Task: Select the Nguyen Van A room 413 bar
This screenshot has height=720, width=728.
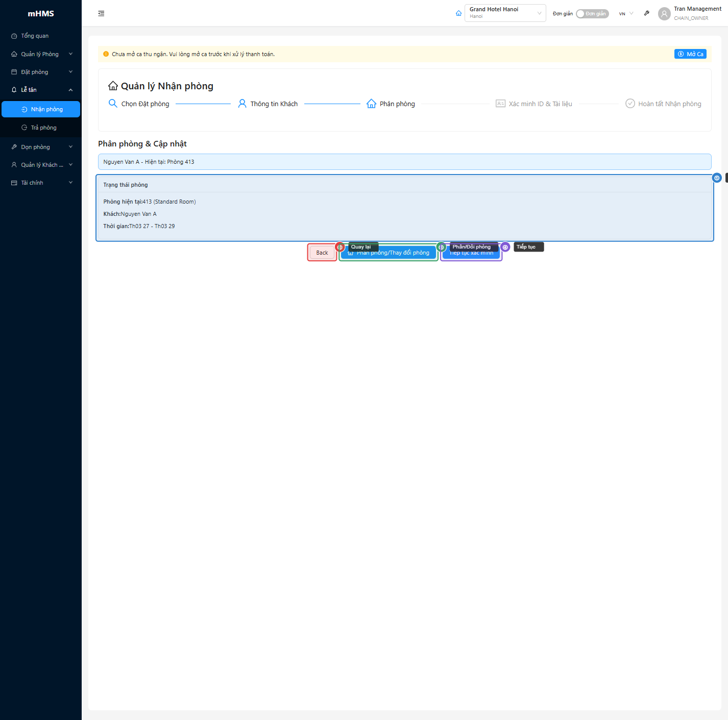Action: click(404, 162)
